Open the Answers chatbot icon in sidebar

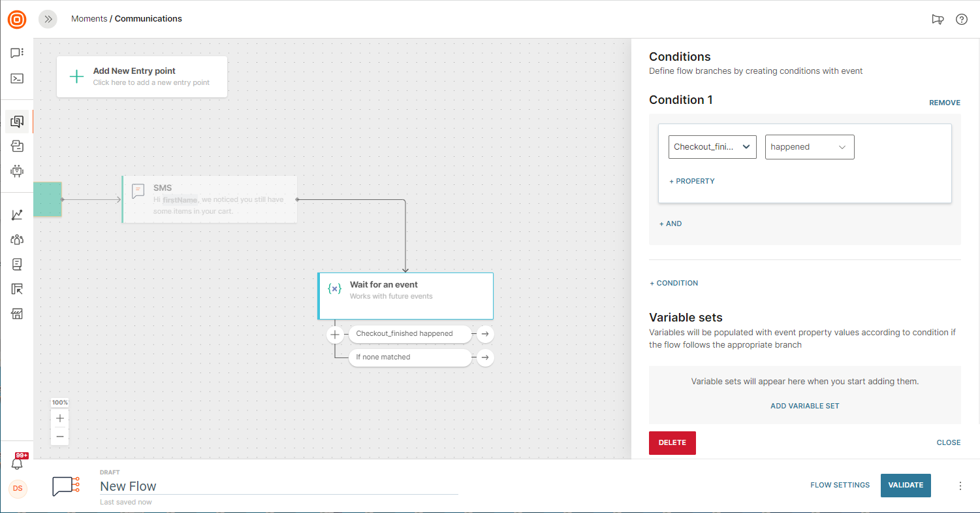[18, 171]
